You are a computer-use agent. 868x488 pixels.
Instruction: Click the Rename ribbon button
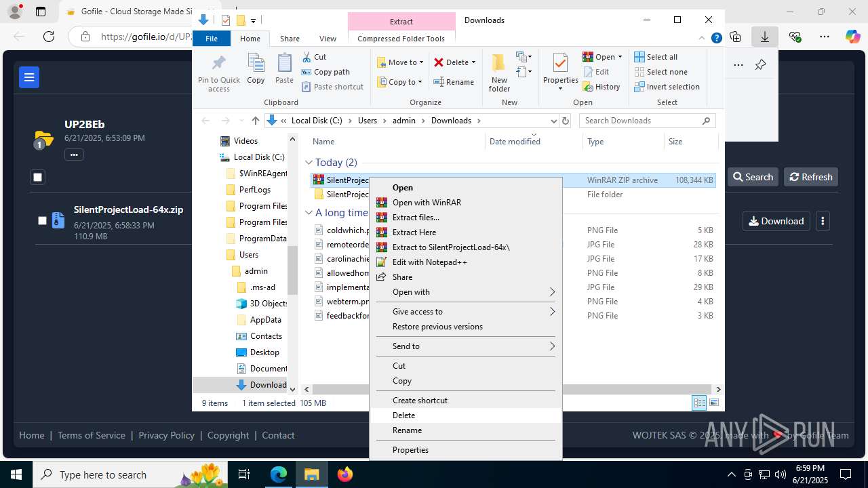coord(454,82)
